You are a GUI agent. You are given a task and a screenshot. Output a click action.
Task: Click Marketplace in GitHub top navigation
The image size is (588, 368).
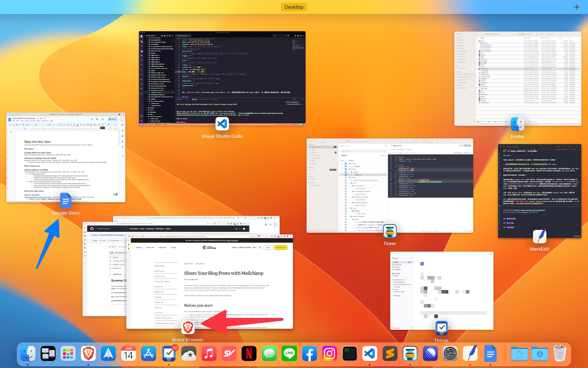click(160, 229)
